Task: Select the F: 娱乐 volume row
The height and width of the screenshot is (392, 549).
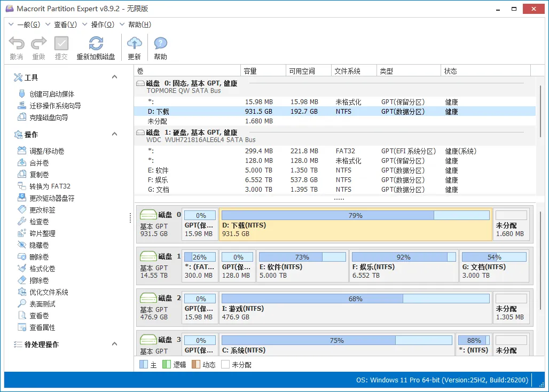Action: coord(335,180)
